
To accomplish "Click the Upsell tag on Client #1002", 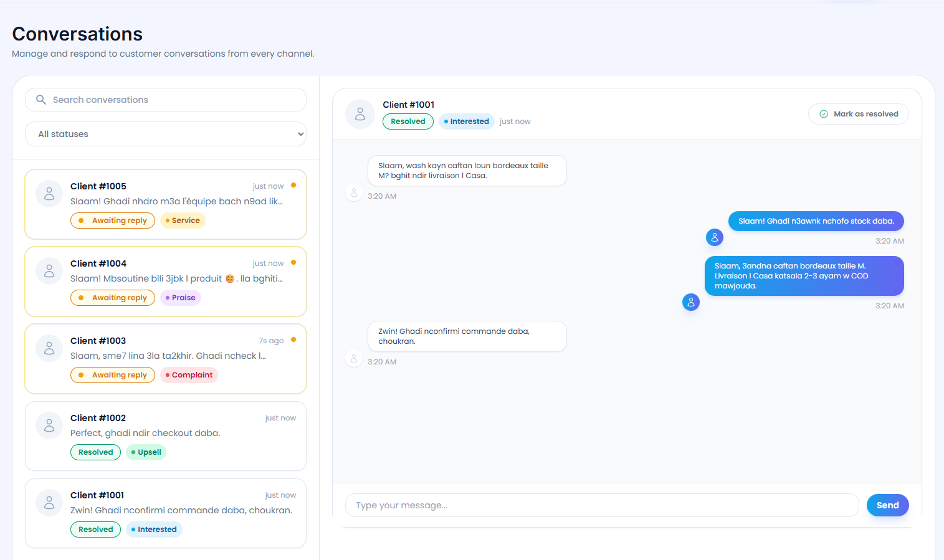I will pos(146,452).
